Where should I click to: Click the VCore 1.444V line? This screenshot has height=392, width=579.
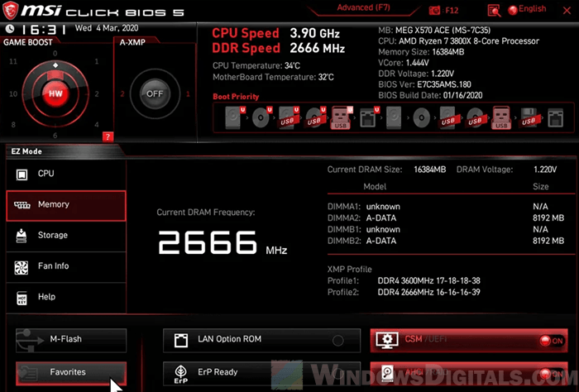pos(404,63)
